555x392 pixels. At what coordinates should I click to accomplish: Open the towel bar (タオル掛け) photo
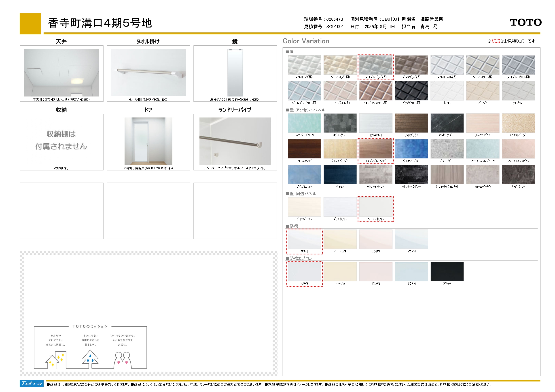(x=148, y=72)
